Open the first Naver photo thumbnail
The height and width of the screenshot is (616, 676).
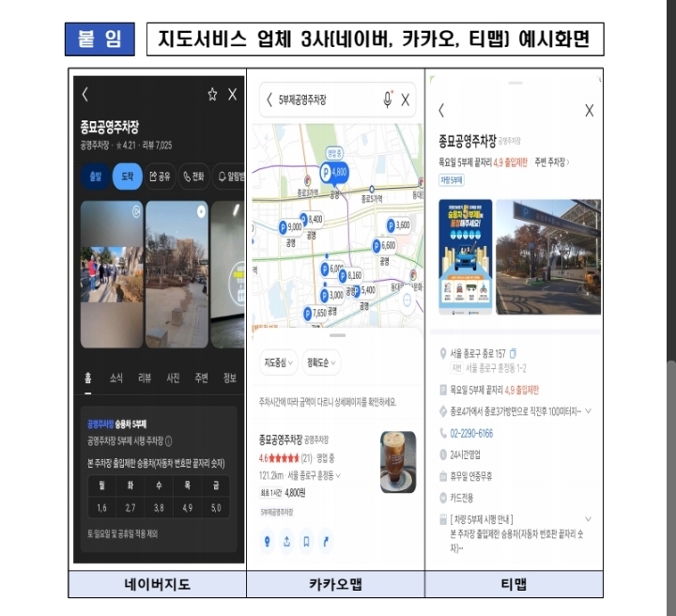pos(112,274)
